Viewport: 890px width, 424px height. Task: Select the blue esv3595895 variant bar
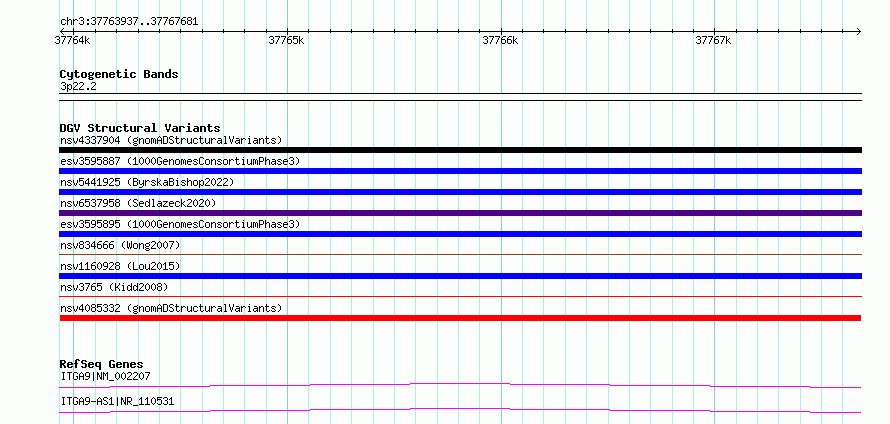pyautogui.click(x=460, y=234)
